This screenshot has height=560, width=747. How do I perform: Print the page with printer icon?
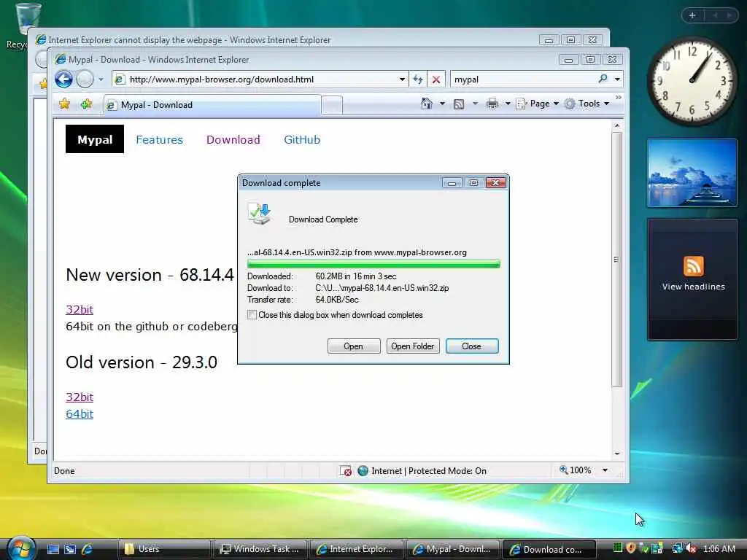[492, 104]
